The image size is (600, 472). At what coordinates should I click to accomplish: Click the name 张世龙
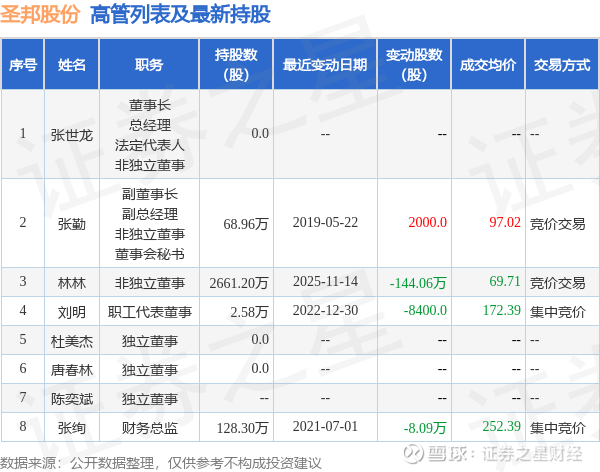pyautogui.click(x=72, y=135)
